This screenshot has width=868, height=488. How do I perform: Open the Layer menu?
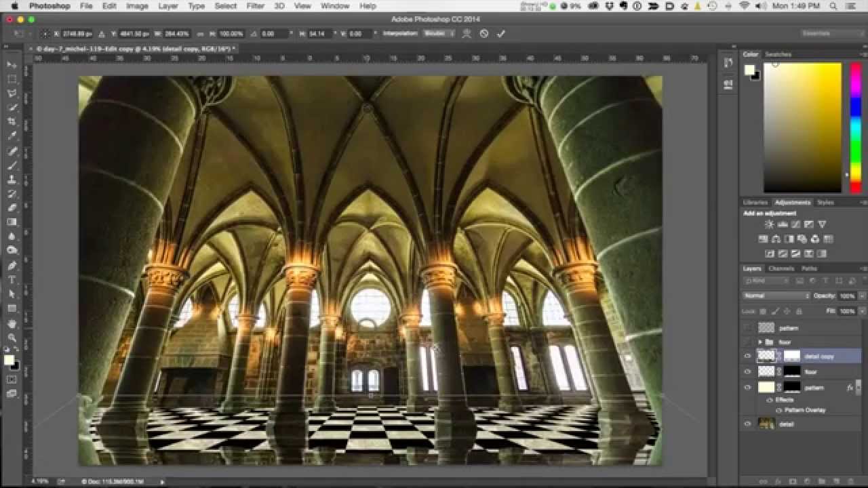pos(168,5)
